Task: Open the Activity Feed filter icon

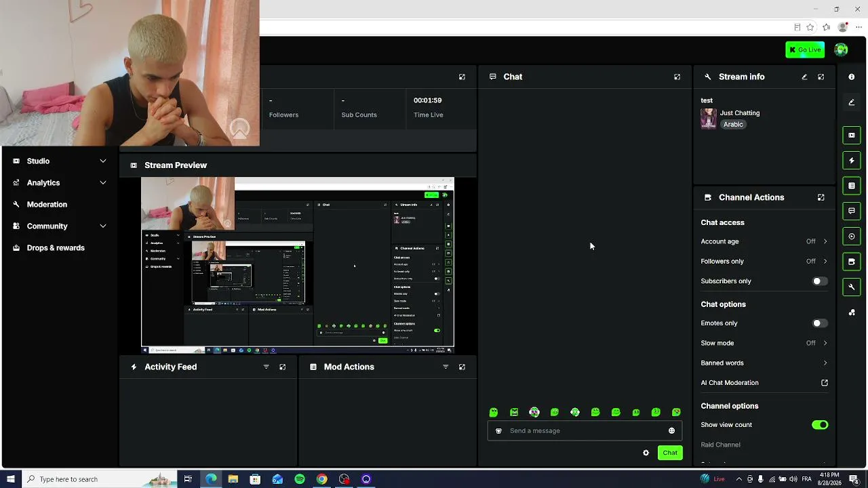Action: 266,367
